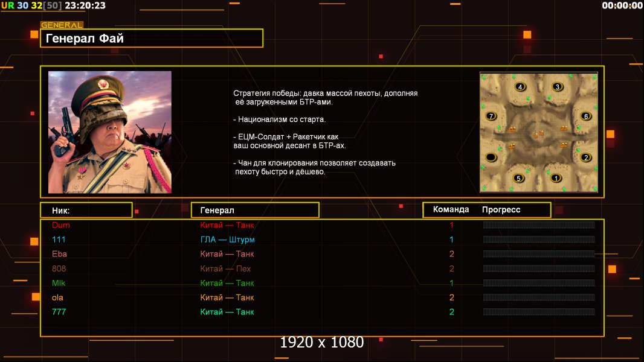Select start position 3 on the minimap
644x362 pixels.
tap(558, 86)
